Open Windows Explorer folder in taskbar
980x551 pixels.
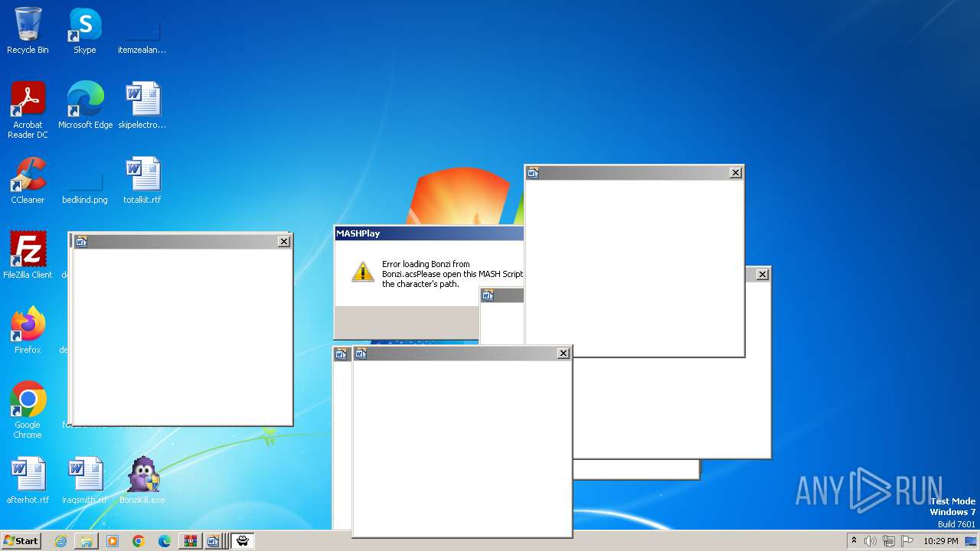[87, 541]
